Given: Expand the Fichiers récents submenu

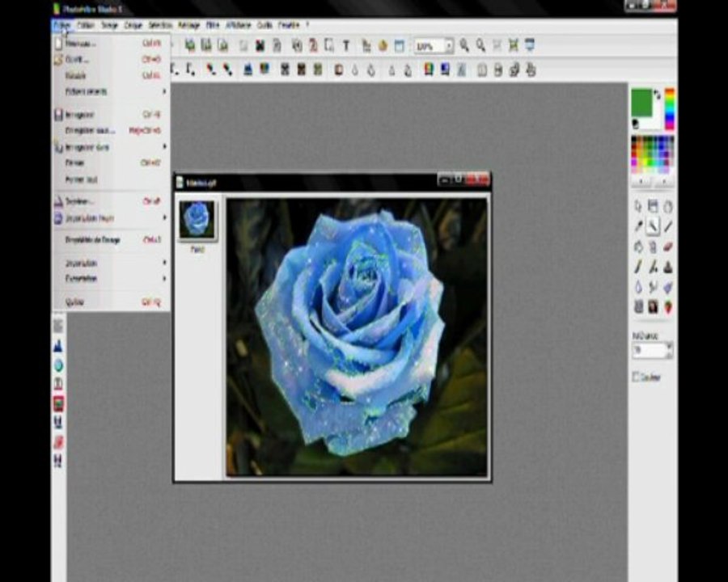Looking at the screenshot, I should pyautogui.click(x=112, y=91).
